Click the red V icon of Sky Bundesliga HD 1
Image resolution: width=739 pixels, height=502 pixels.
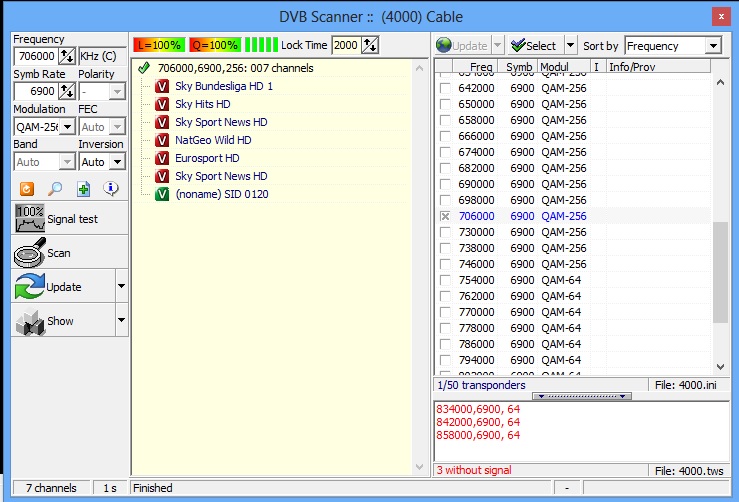click(x=162, y=86)
